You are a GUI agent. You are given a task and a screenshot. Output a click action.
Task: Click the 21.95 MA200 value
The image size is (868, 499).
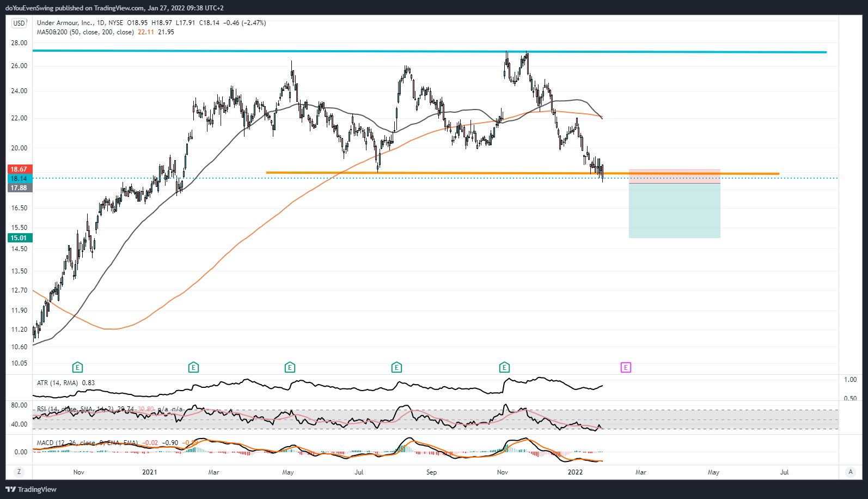pos(166,32)
